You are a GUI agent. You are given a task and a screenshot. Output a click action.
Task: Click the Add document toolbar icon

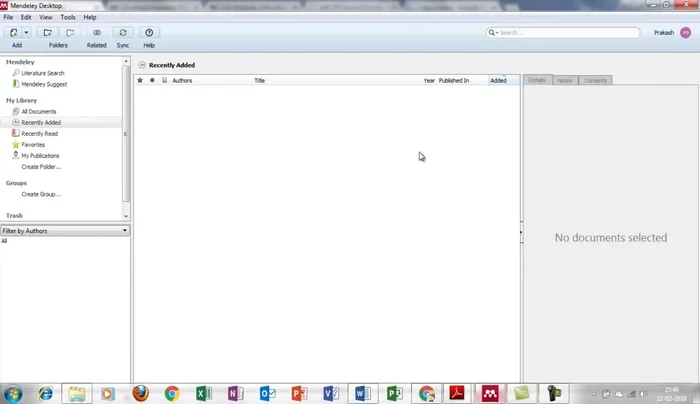coord(14,33)
